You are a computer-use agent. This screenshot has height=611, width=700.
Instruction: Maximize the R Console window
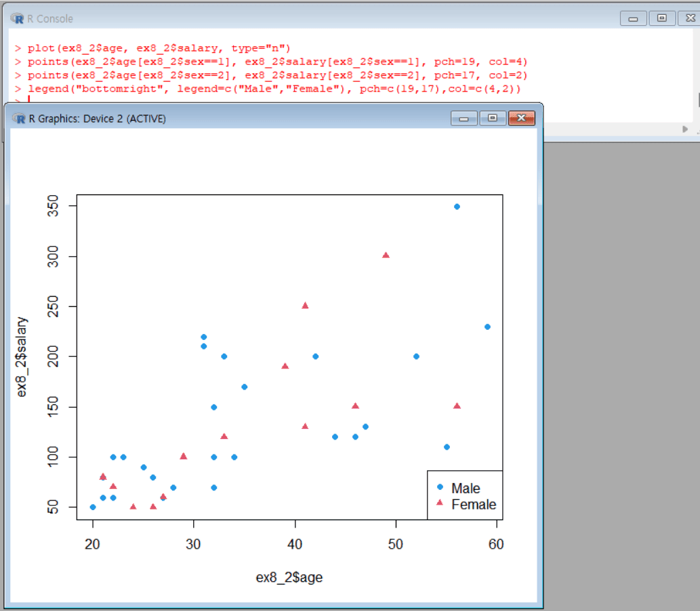pyautogui.click(x=662, y=18)
